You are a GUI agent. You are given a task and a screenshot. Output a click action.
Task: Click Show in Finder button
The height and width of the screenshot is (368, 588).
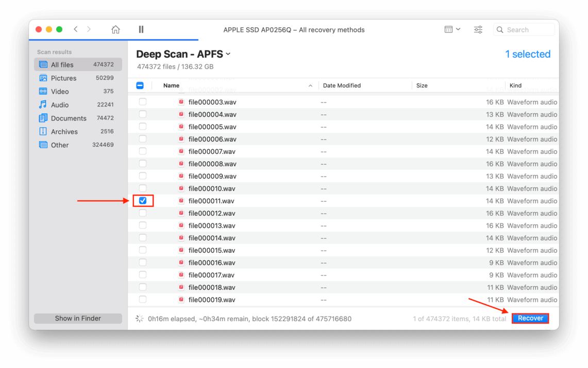point(78,318)
